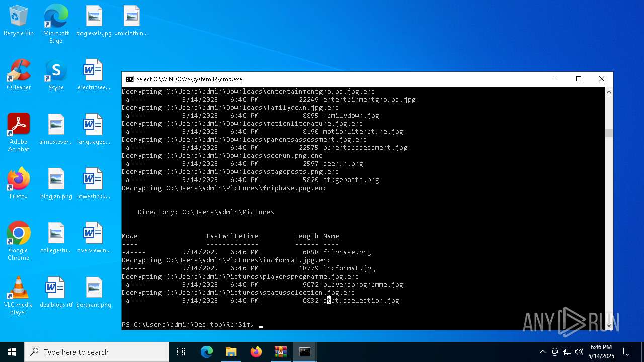The height and width of the screenshot is (362, 644).
Task: Switch to the cmd.exe taskbar button
Action: pyautogui.click(x=305, y=352)
